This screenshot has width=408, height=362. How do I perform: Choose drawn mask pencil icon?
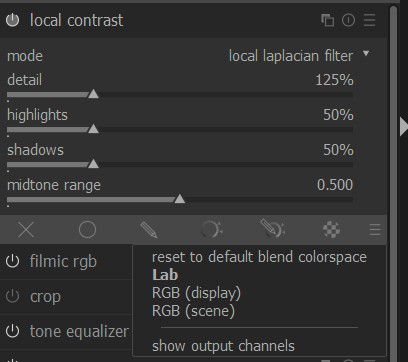point(149,230)
